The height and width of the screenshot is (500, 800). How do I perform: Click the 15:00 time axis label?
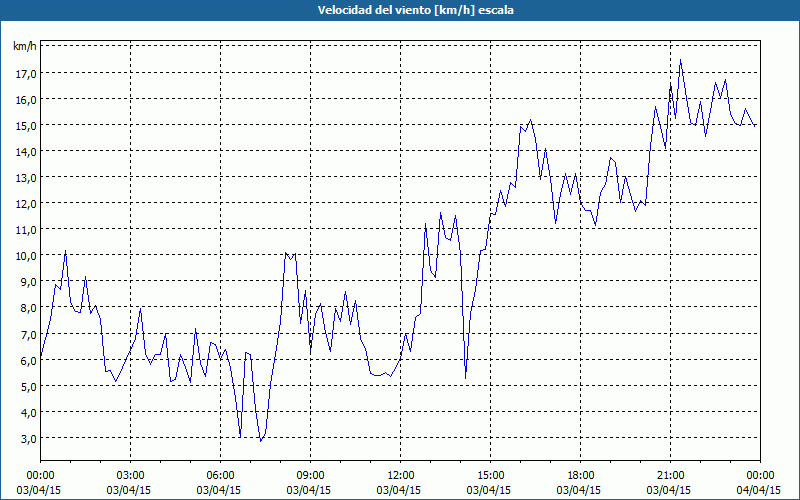click(x=491, y=476)
